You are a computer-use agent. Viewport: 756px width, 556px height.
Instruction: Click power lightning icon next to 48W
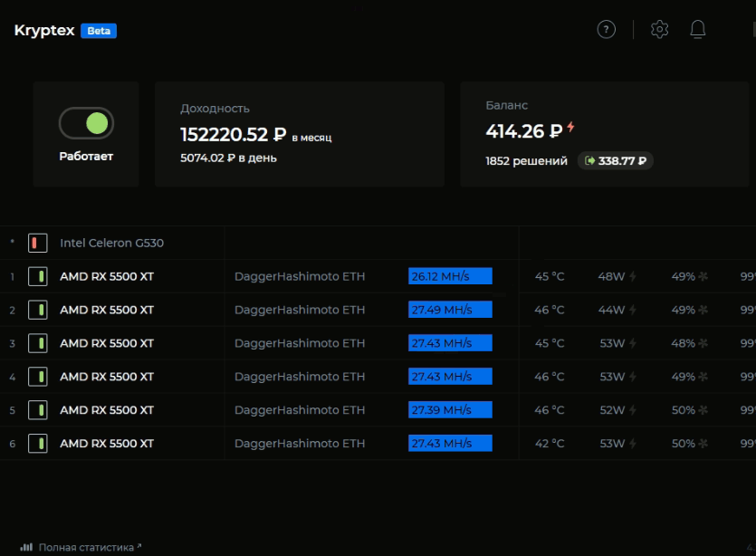point(632,277)
